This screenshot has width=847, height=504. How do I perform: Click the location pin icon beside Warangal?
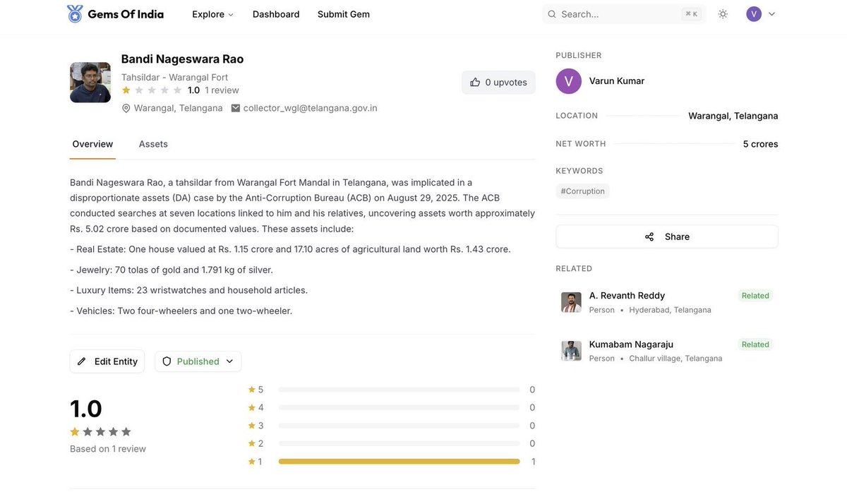click(x=126, y=108)
